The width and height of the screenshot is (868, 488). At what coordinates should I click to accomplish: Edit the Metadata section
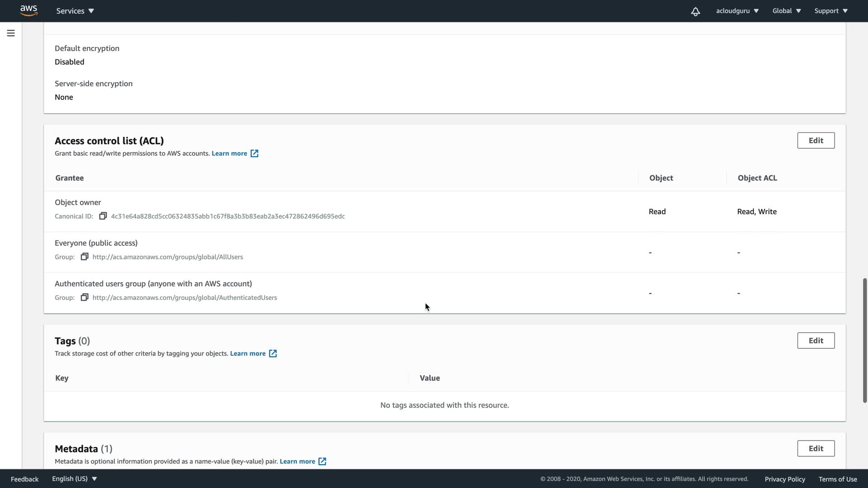pos(816,449)
